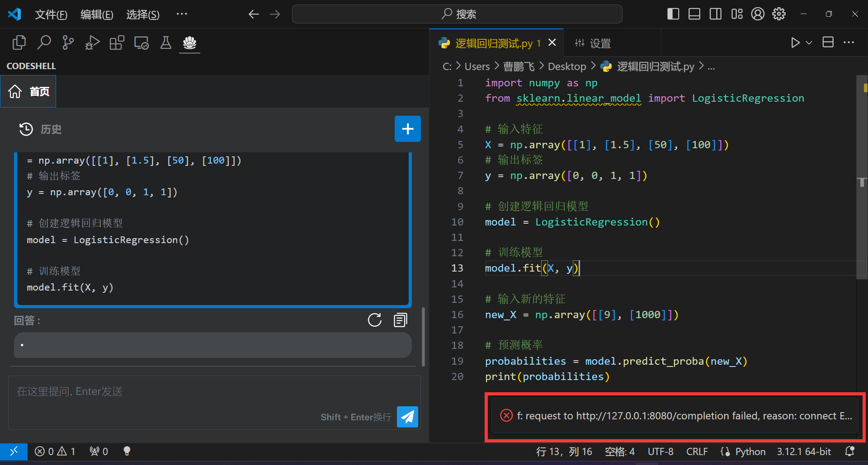Copy the answer with the copy icon
The image size is (868, 465).
point(400,320)
